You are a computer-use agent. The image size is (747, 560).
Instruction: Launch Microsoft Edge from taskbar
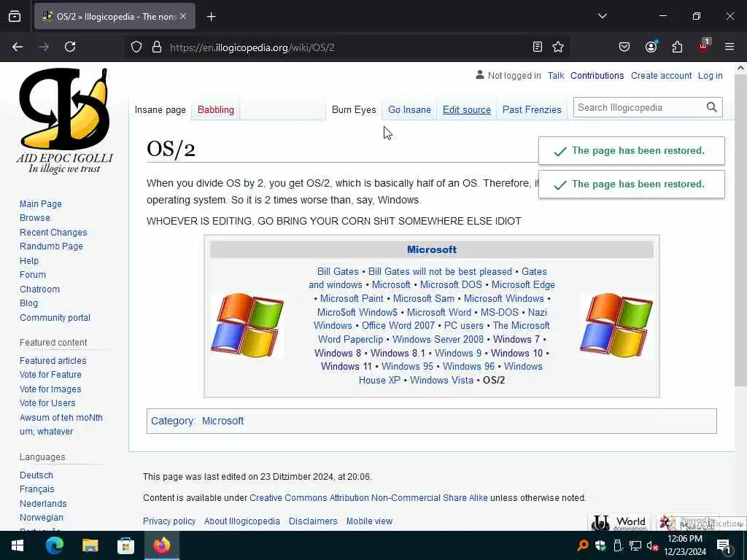tap(54, 545)
